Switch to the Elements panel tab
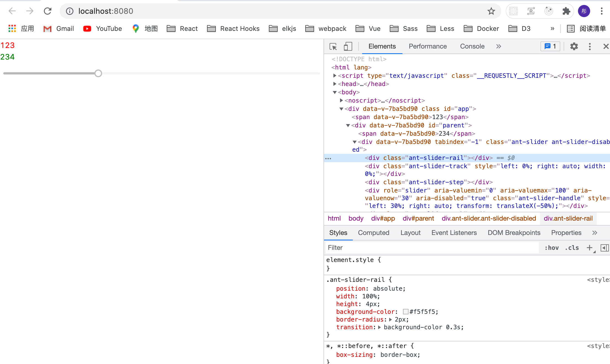 [x=382, y=46]
